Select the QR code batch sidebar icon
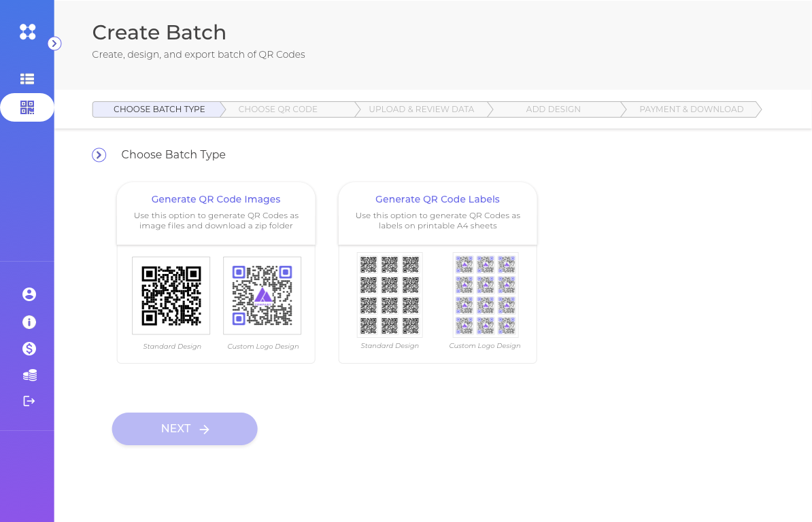This screenshot has height=522, width=812. 27,107
